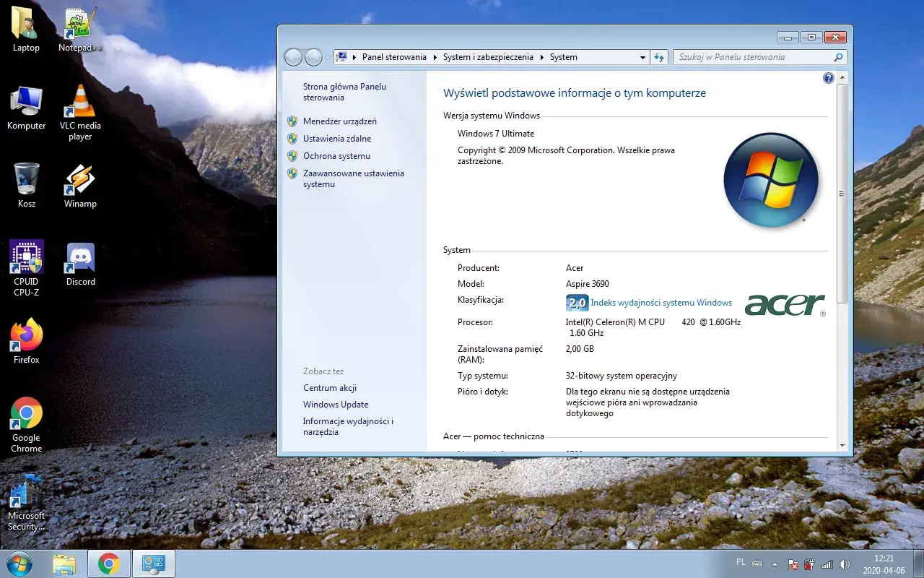This screenshot has width=924, height=578.
Task: Open Informacje wydajności i narzędzia link
Action: (x=348, y=426)
